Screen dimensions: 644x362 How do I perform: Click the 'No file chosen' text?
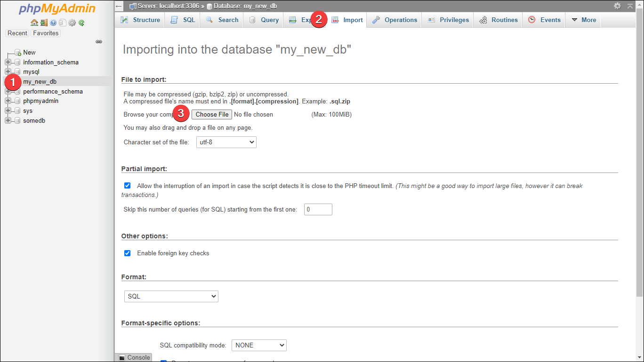tap(253, 114)
